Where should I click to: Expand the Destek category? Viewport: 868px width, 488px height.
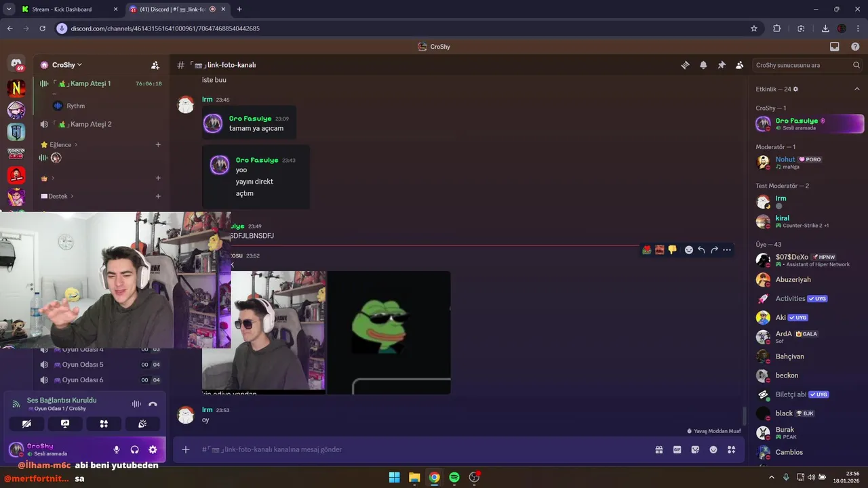click(x=57, y=196)
